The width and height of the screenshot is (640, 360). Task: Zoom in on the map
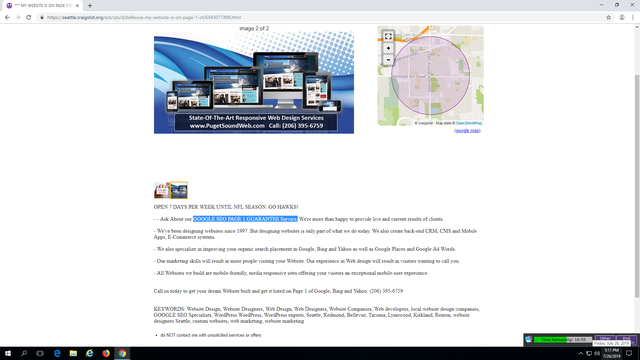pos(388,48)
